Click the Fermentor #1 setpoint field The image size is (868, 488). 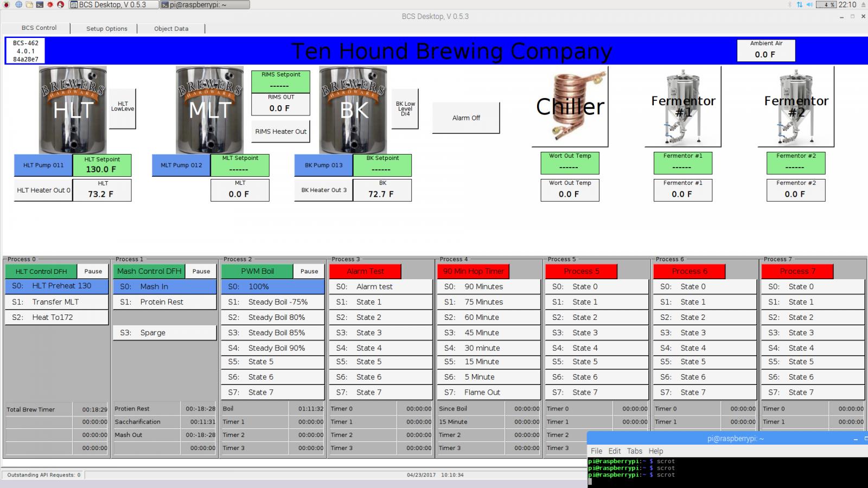click(x=682, y=163)
